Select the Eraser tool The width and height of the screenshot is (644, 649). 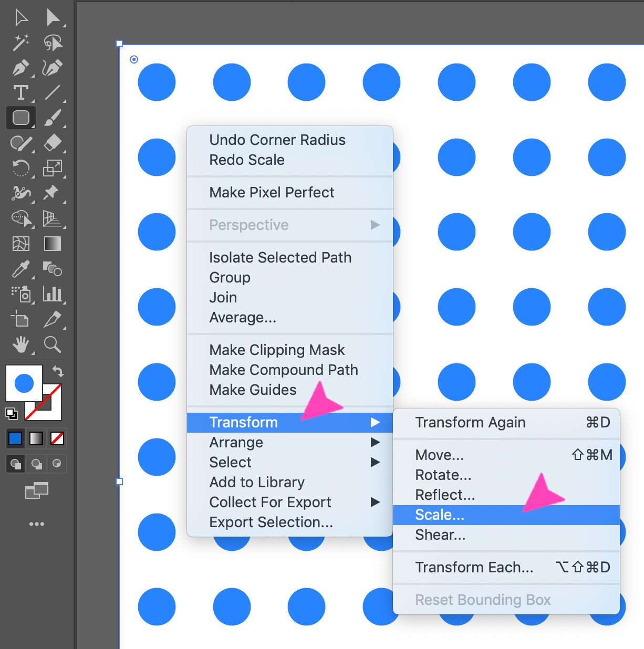pyautogui.click(x=53, y=143)
